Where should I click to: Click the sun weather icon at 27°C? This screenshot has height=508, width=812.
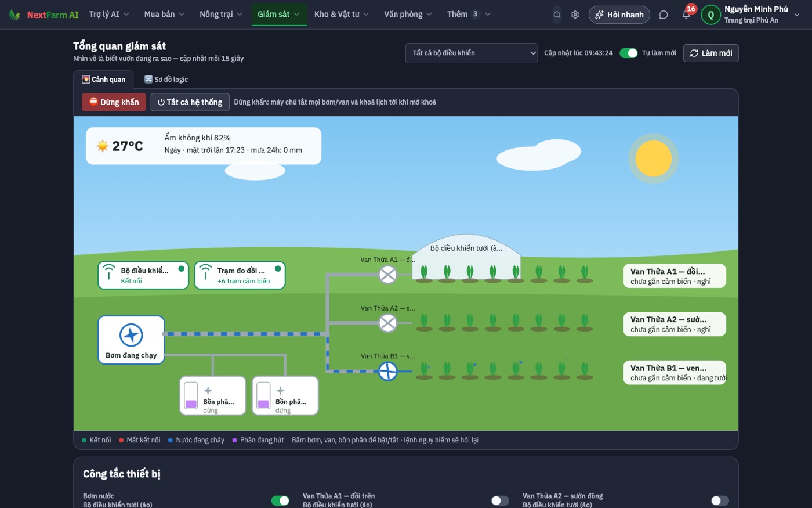tap(103, 146)
